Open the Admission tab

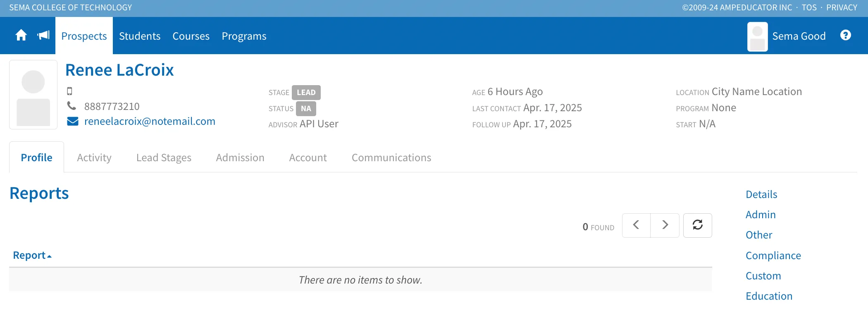pyautogui.click(x=240, y=157)
